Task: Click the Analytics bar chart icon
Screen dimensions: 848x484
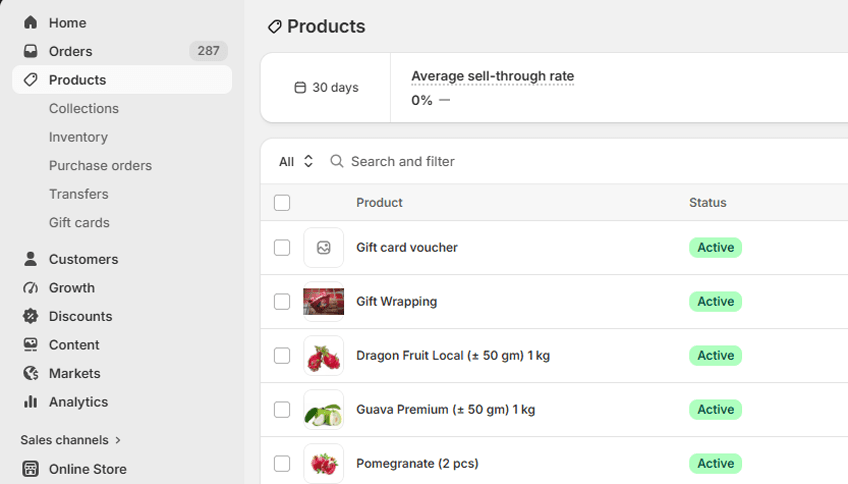Action: (x=30, y=402)
